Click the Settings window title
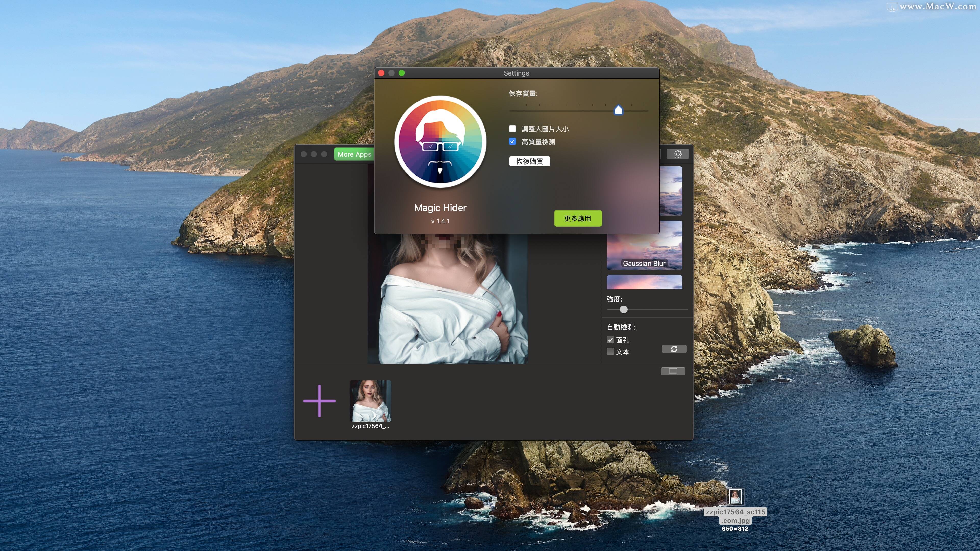The image size is (980, 551). [516, 73]
